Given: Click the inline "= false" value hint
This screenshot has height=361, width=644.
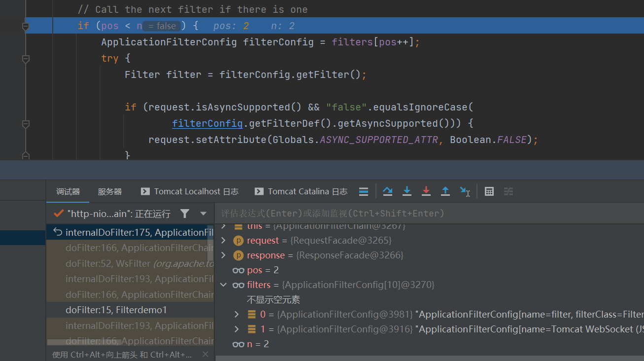Looking at the screenshot, I should 162,26.
